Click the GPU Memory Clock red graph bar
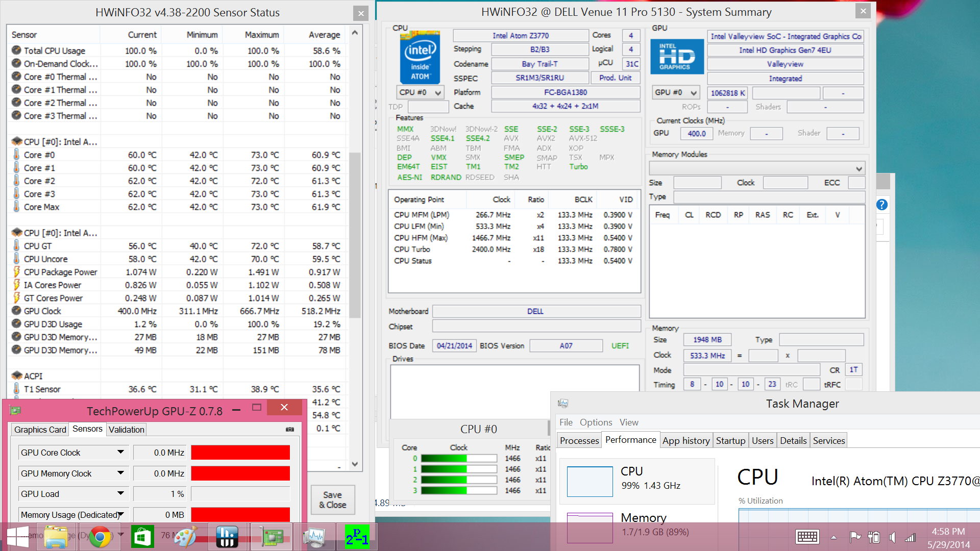 click(x=240, y=473)
